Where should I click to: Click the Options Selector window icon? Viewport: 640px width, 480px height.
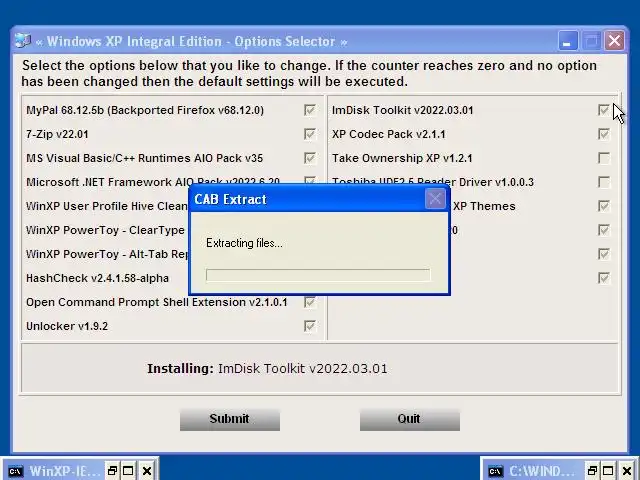23,41
